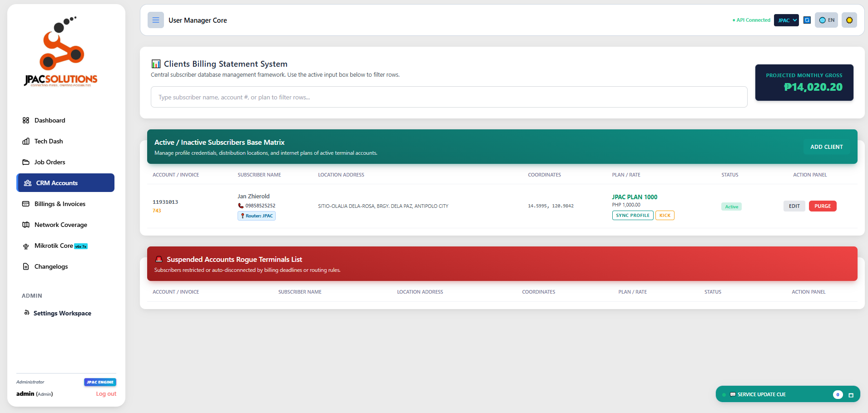Image resolution: width=868 pixels, height=413 pixels.
Task: Open the Dashboard icon in the sidebar
Action: [26, 120]
